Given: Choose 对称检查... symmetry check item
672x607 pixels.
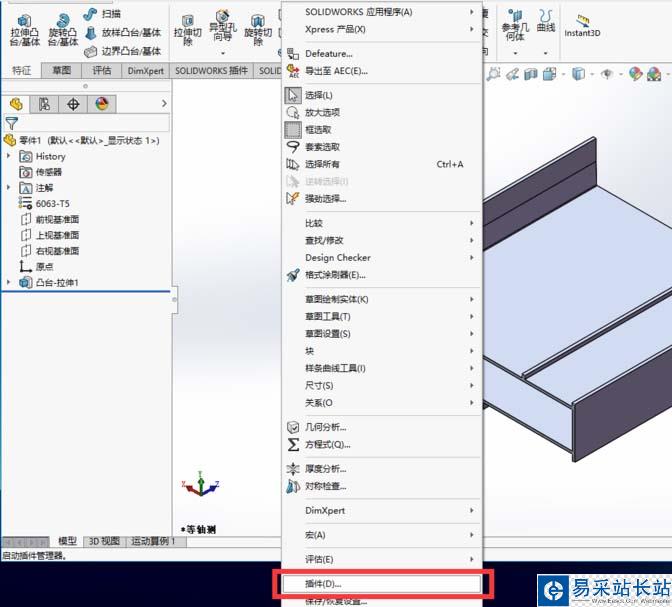Looking at the screenshot, I should point(382,486).
